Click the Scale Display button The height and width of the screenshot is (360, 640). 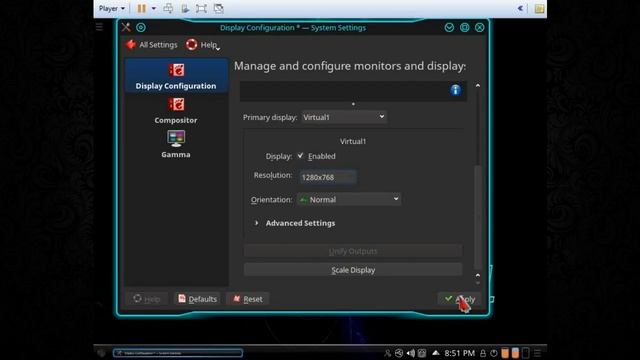[x=353, y=270]
